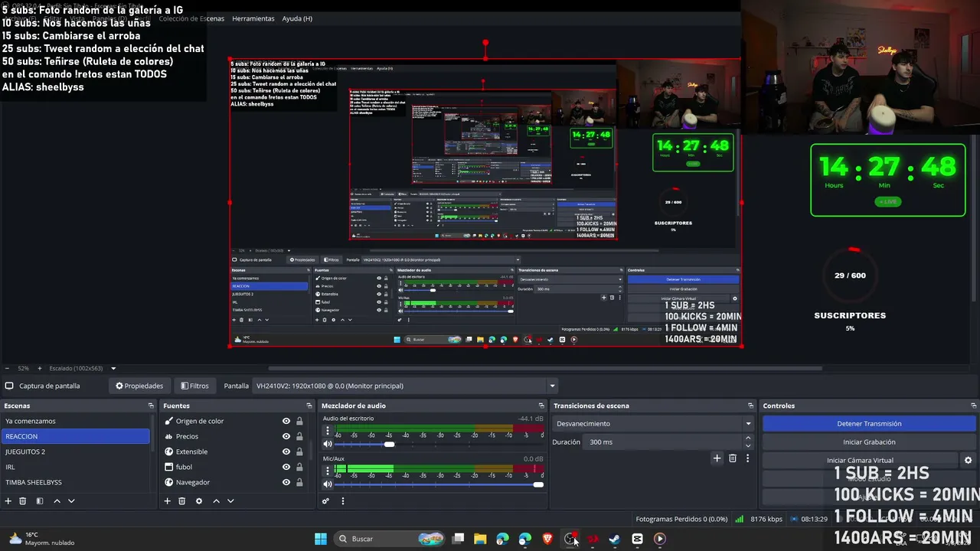Select the Ya comenzamos scene
The image size is (980, 551).
[75, 421]
